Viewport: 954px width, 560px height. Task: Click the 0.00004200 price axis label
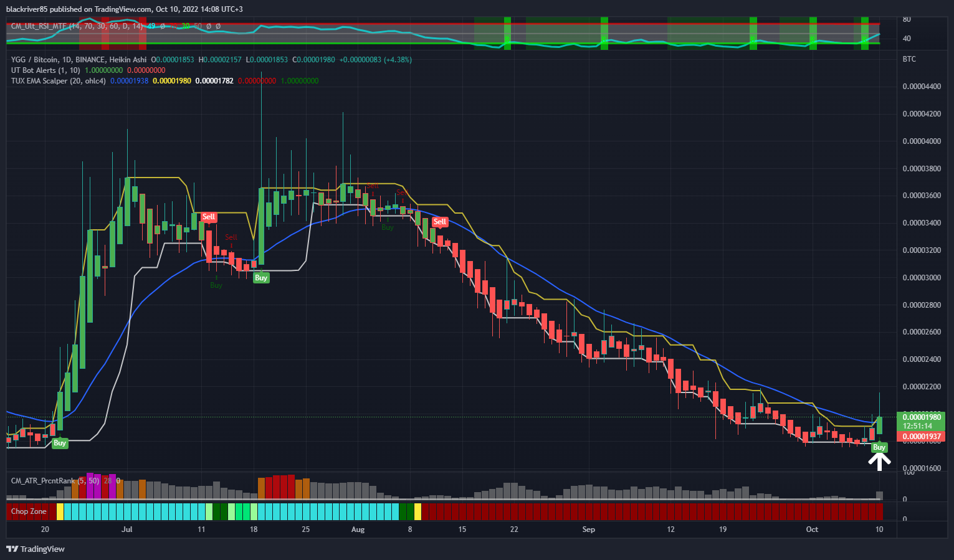922,114
